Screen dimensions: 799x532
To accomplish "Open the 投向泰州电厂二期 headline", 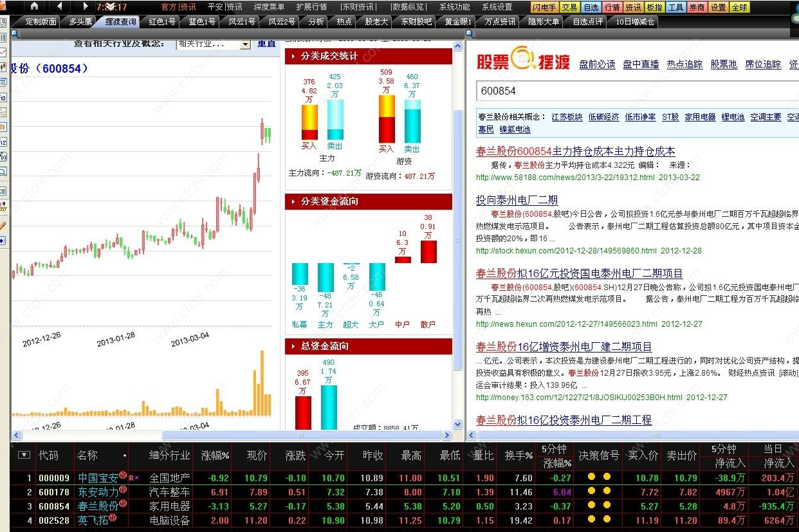I will pyautogui.click(x=517, y=200).
